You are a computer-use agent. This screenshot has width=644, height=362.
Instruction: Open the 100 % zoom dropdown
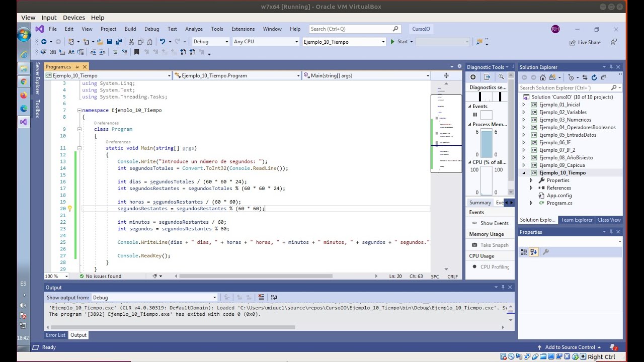tap(57, 276)
